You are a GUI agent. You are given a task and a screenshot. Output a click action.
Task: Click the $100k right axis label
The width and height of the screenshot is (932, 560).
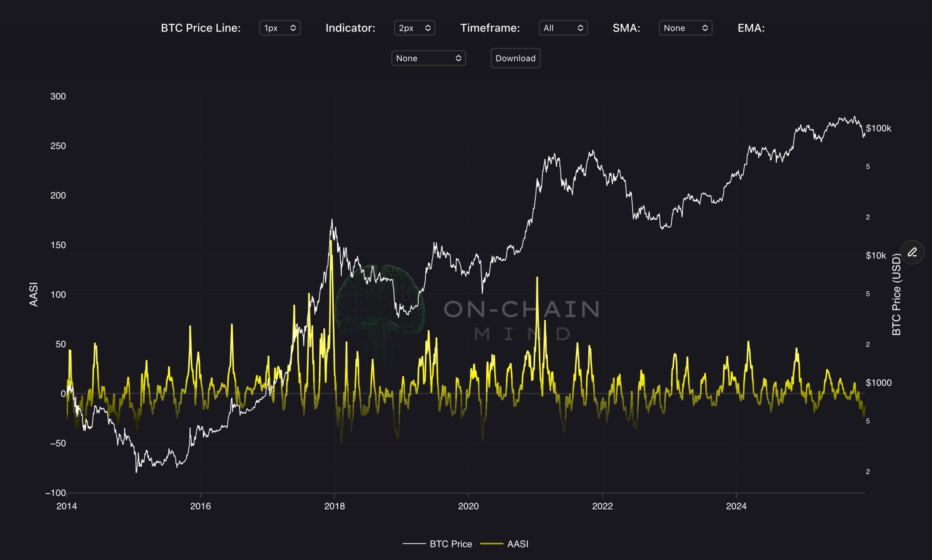pos(878,128)
